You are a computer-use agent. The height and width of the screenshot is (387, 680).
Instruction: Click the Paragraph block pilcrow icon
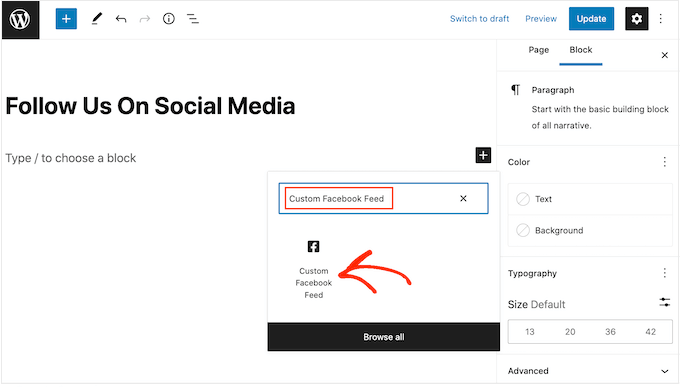point(515,90)
